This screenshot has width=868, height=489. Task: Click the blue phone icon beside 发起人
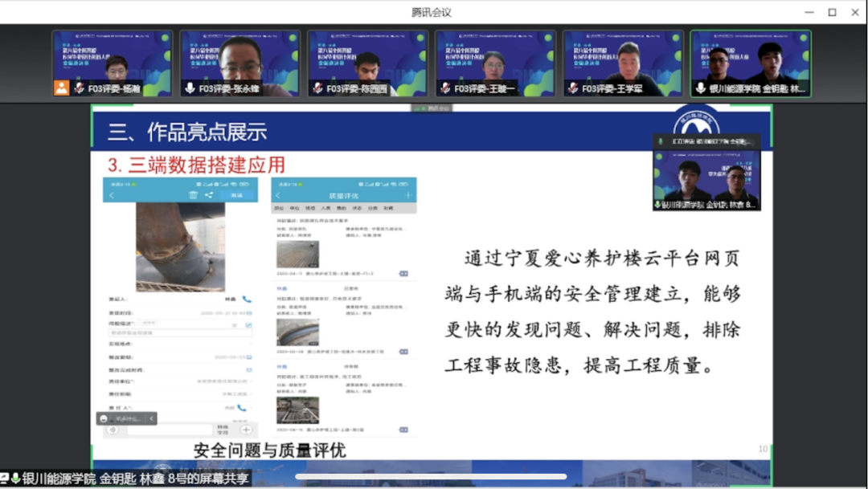(247, 299)
